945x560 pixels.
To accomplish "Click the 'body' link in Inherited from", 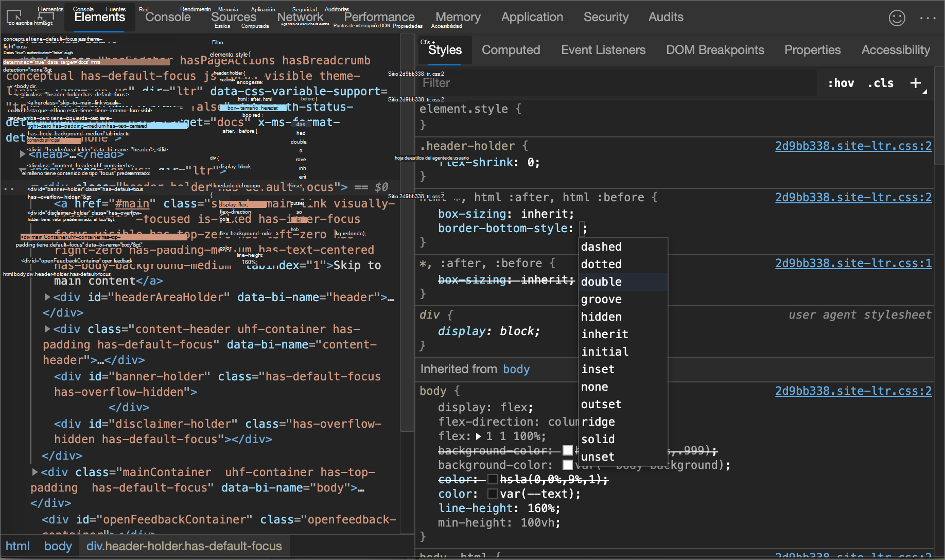I will tap(516, 369).
